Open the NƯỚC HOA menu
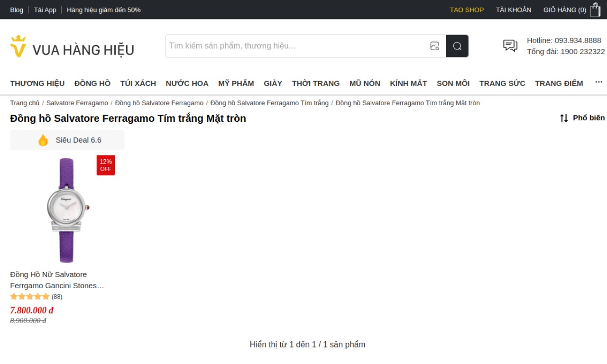The width and height of the screenshot is (607, 364). click(187, 83)
